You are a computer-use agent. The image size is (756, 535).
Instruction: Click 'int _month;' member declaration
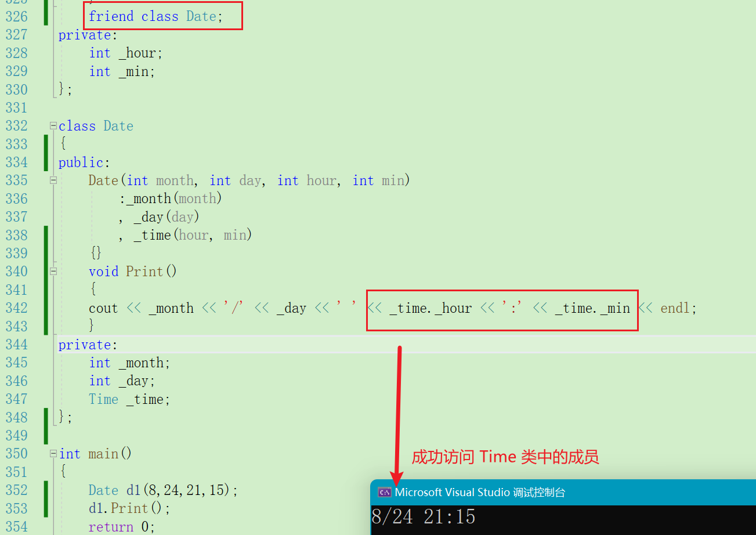click(129, 363)
